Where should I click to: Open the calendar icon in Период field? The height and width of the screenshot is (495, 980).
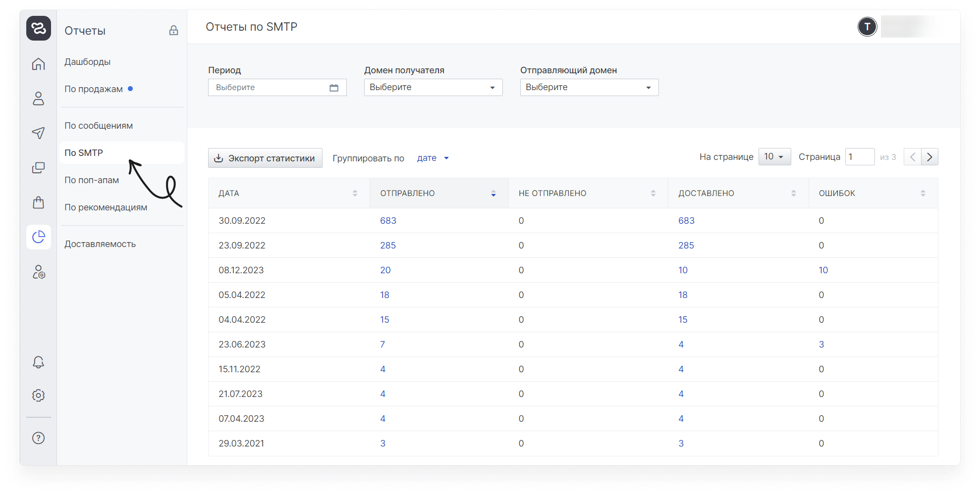(x=334, y=88)
